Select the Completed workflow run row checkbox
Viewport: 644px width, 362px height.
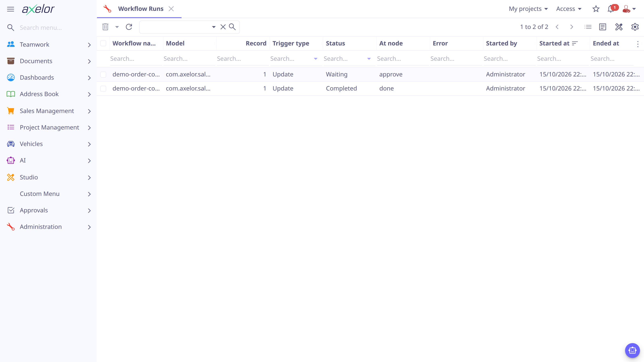pyautogui.click(x=103, y=88)
